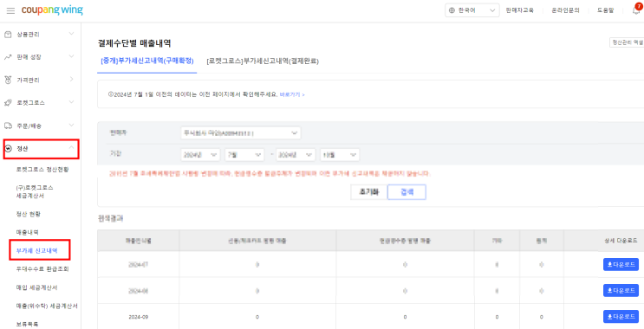644x329 pixels.
Task: Expand the 로켓그로스 menu chevron
Action: point(71,102)
